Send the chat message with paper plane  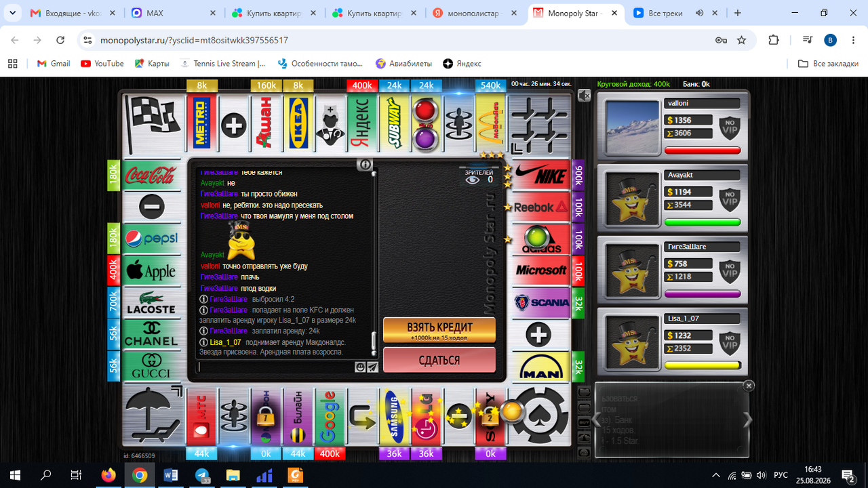372,367
